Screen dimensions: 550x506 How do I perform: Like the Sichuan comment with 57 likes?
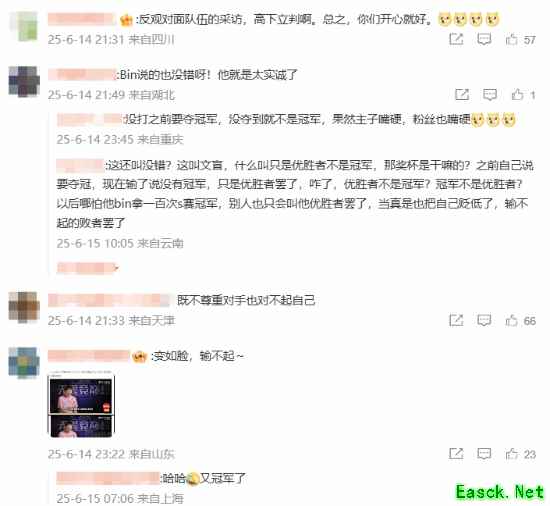511,39
